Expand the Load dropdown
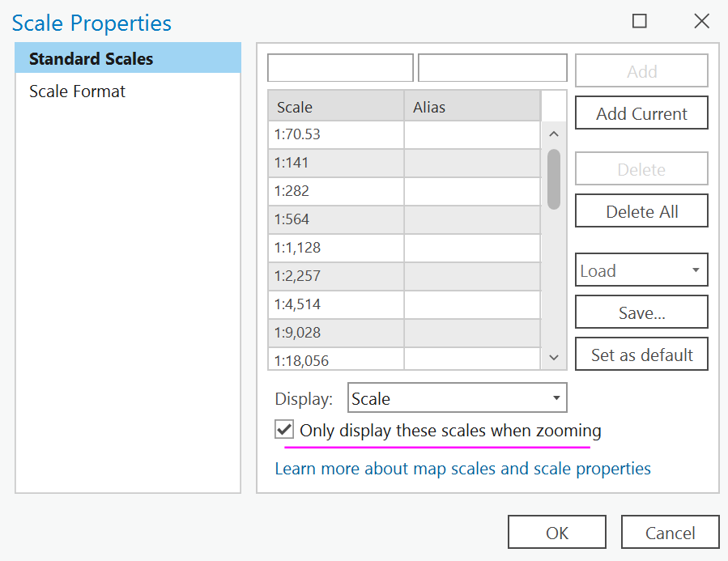728x561 pixels. pos(641,270)
